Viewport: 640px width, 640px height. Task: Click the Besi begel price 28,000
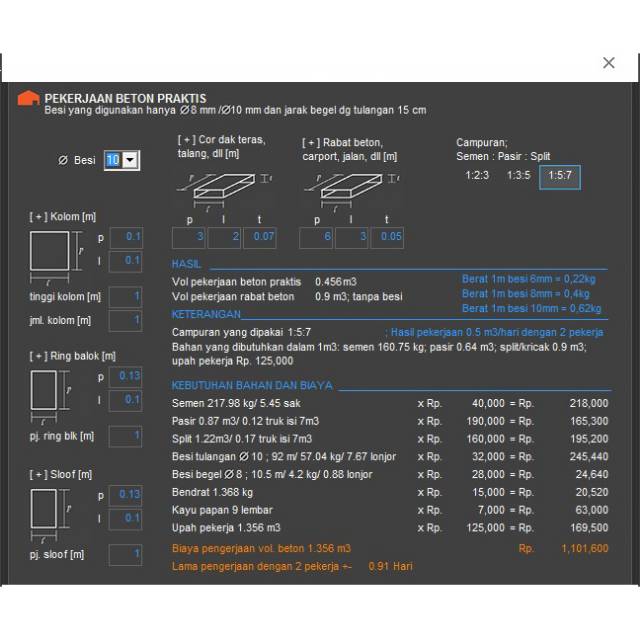click(x=488, y=475)
